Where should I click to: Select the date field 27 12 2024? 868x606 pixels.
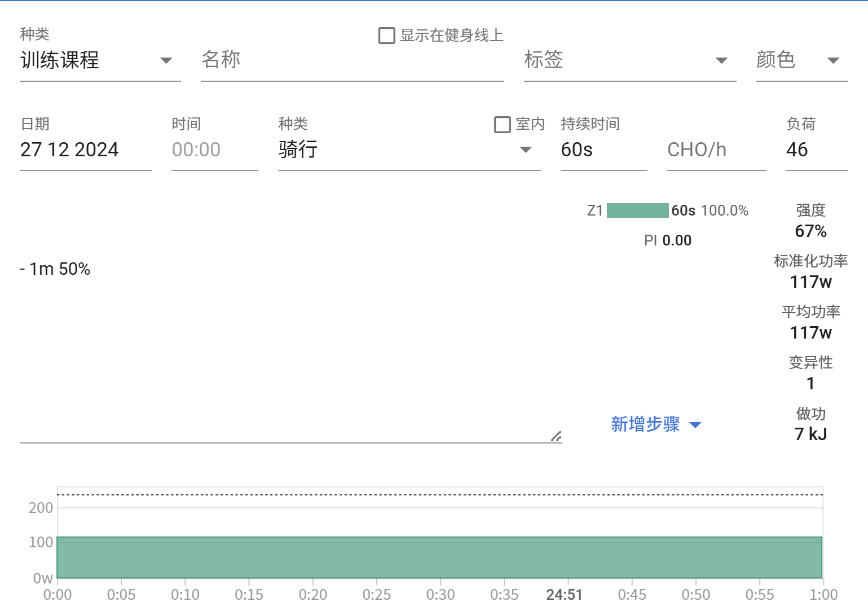click(x=85, y=150)
